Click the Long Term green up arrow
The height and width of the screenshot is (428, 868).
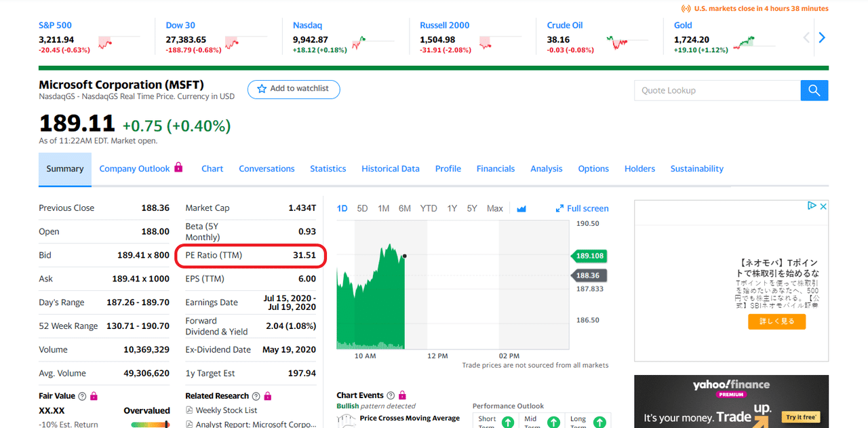click(599, 422)
